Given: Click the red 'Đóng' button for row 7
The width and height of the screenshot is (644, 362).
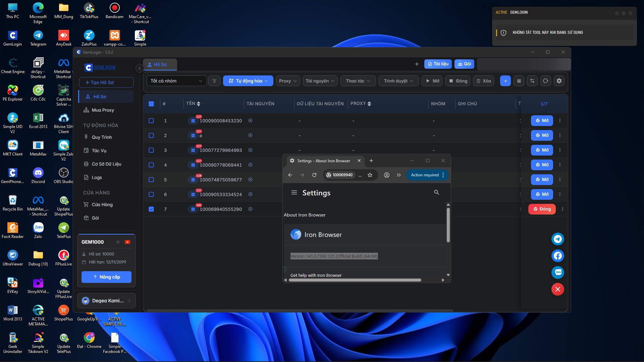Looking at the screenshot, I should pyautogui.click(x=542, y=209).
